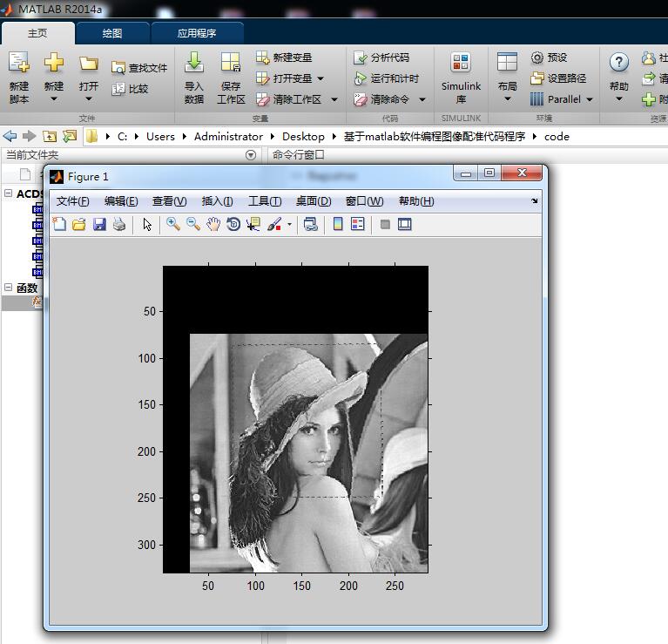Click Run and Time (运行和计时)
The height and width of the screenshot is (644, 668).
pyautogui.click(x=387, y=78)
